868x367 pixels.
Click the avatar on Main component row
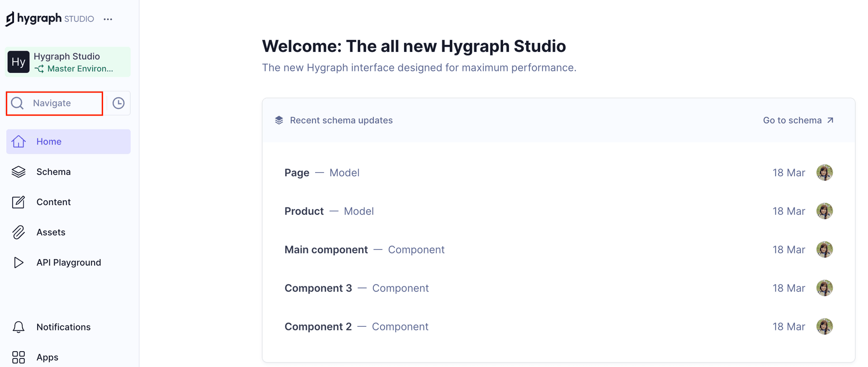pos(825,249)
